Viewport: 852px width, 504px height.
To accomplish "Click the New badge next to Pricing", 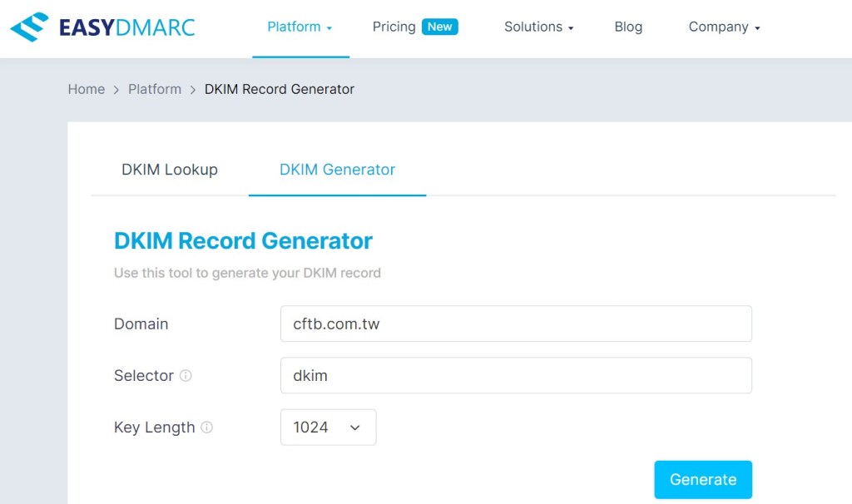I will coord(439,27).
